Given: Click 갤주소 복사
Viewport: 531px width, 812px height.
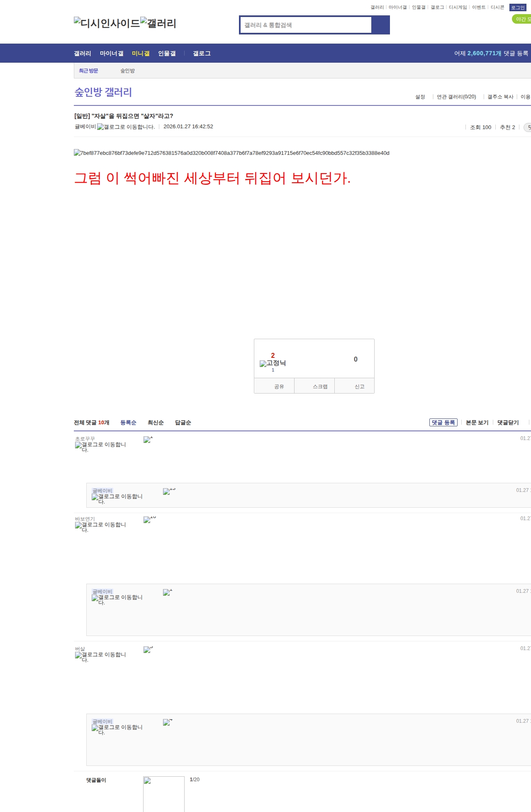Looking at the screenshot, I should coord(500,97).
